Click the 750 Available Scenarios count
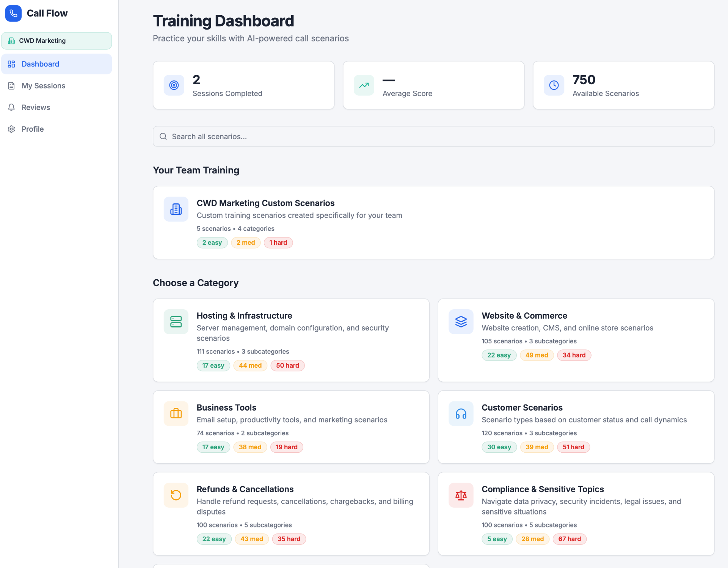The width and height of the screenshot is (728, 568). pyautogui.click(x=584, y=80)
